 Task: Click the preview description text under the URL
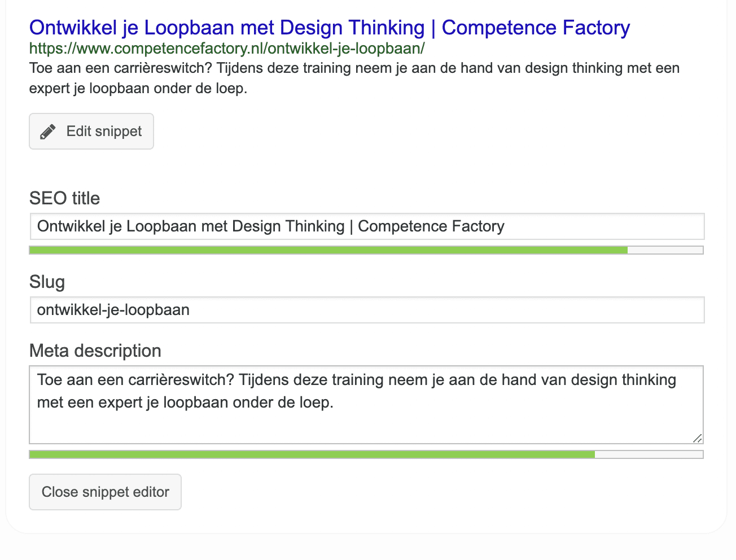click(x=354, y=78)
